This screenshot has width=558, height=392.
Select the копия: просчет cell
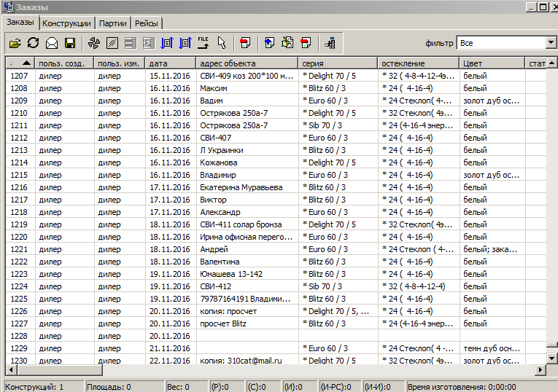pyautogui.click(x=247, y=311)
